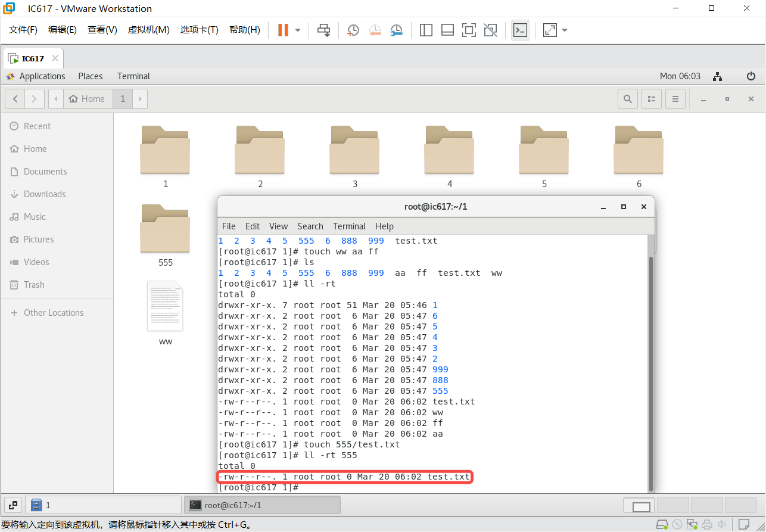Click the Mon 06:03 clock

(680, 76)
